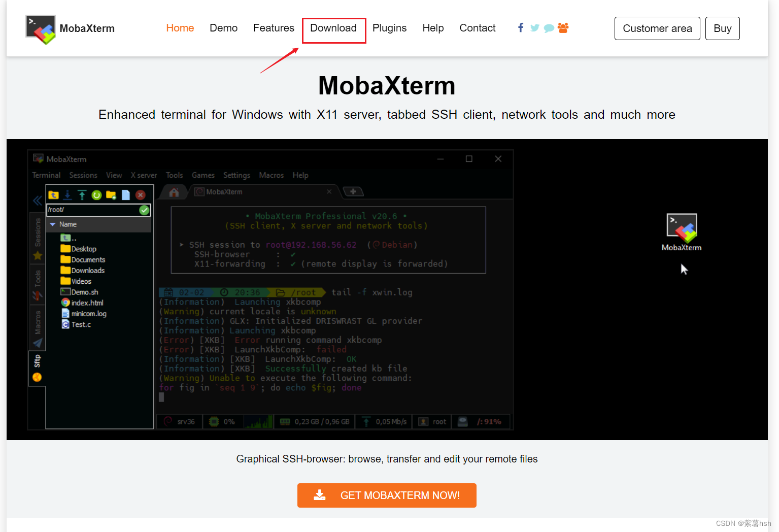Open the X server menu
Image resolution: width=779 pixels, height=532 pixels.
pos(144,175)
